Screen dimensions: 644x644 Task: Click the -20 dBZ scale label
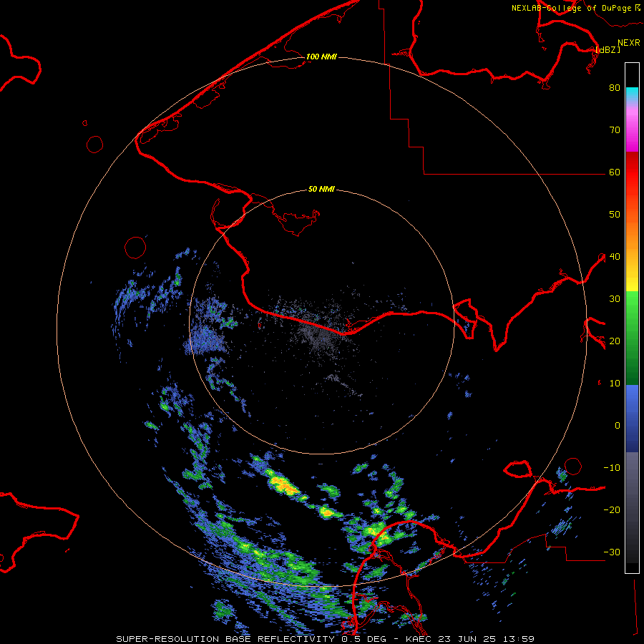612,510
